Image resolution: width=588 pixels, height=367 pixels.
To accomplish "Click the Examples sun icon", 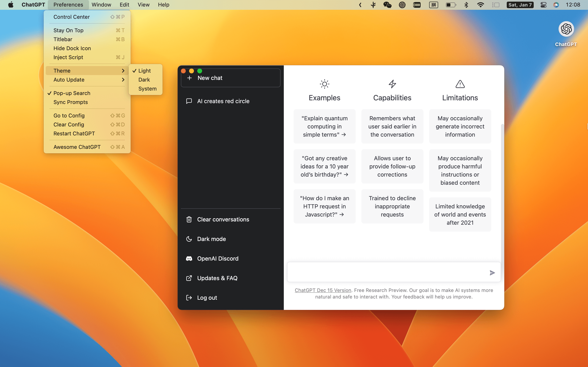I will 324,84.
